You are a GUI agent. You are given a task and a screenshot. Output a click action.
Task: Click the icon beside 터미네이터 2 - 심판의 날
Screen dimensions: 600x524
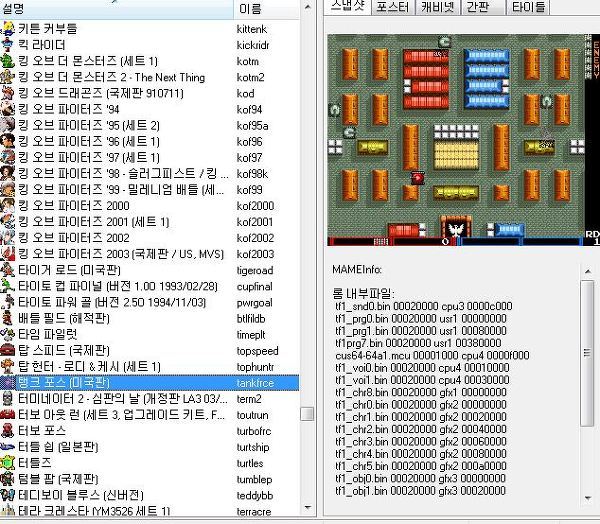(8, 398)
